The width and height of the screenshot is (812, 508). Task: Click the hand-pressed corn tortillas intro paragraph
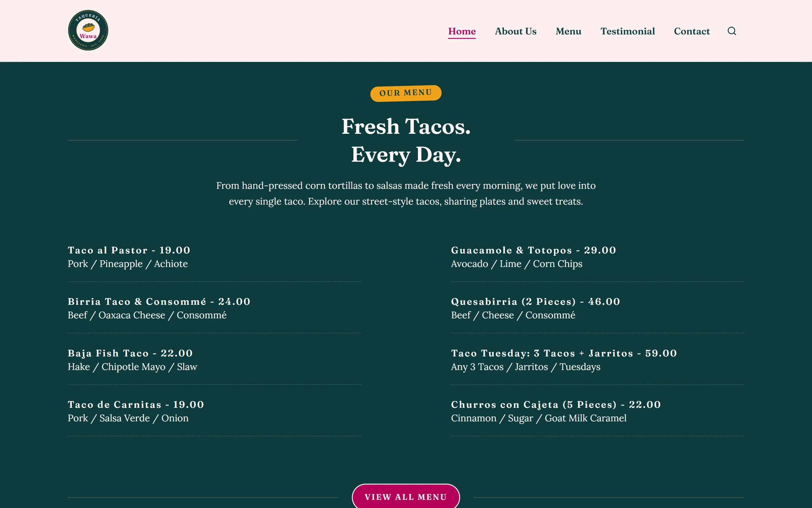click(406, 193)
